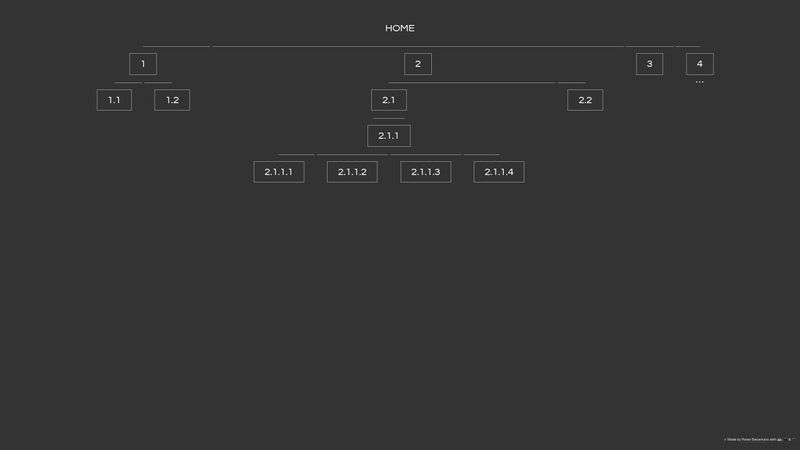The image size is (800, 450).
Task: Select leaf node 2.1.1.1
Action: click(279, 172)
